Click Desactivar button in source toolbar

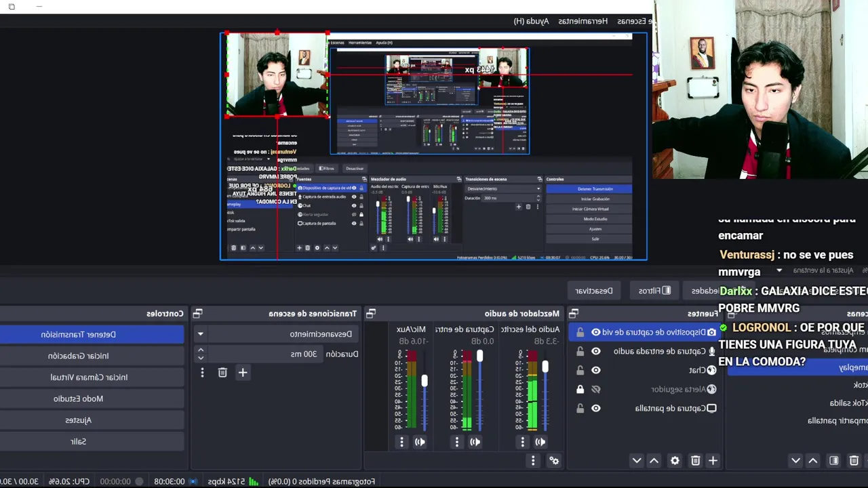click(x=594, y=291)
